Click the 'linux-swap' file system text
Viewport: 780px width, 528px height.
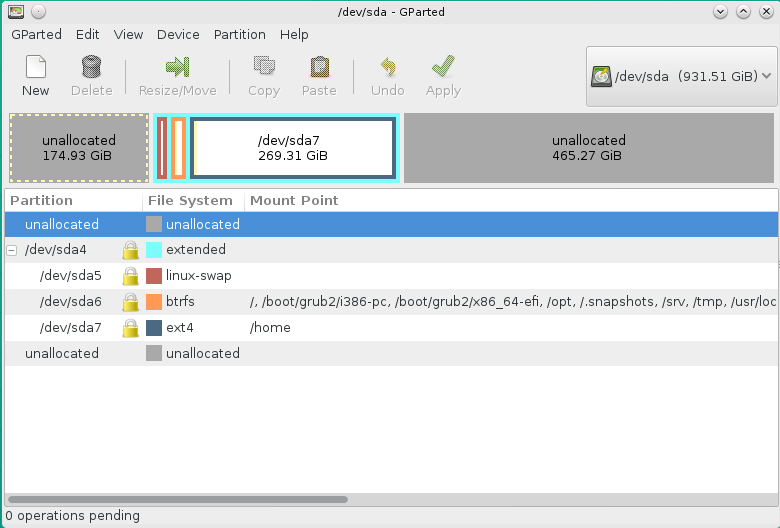(x=198, y=276)
